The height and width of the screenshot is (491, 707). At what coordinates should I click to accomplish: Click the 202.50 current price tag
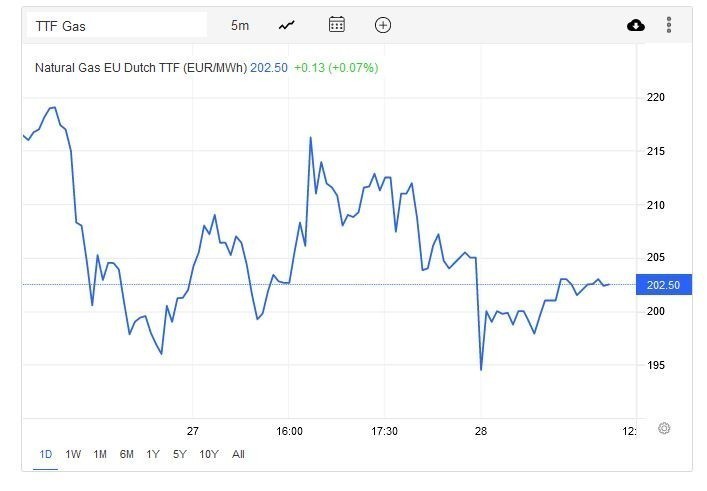pos(663,285)
